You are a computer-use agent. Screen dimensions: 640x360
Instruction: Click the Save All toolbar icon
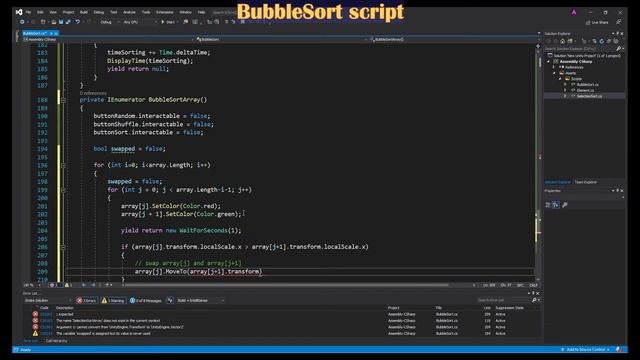68,22
